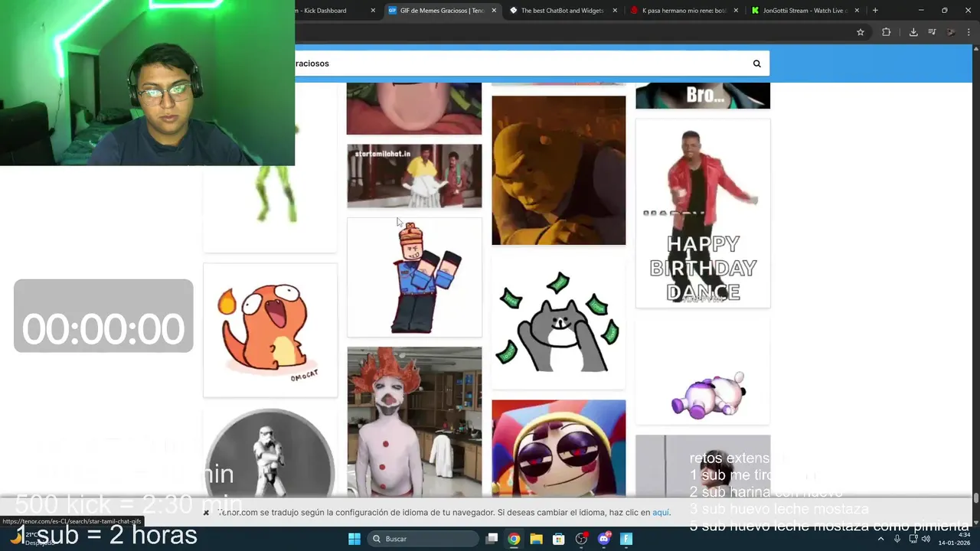Screen dimensions: 980x551
Task: Close the GIF de Memes Graciosos tab
Action: click(494, 11)
